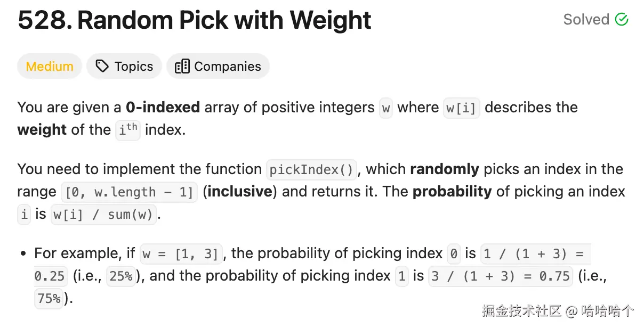Image resolution: width=644 pixels, height=328 pixels.
Task: Click the bold word "randomly"
Action: [444, 169]
